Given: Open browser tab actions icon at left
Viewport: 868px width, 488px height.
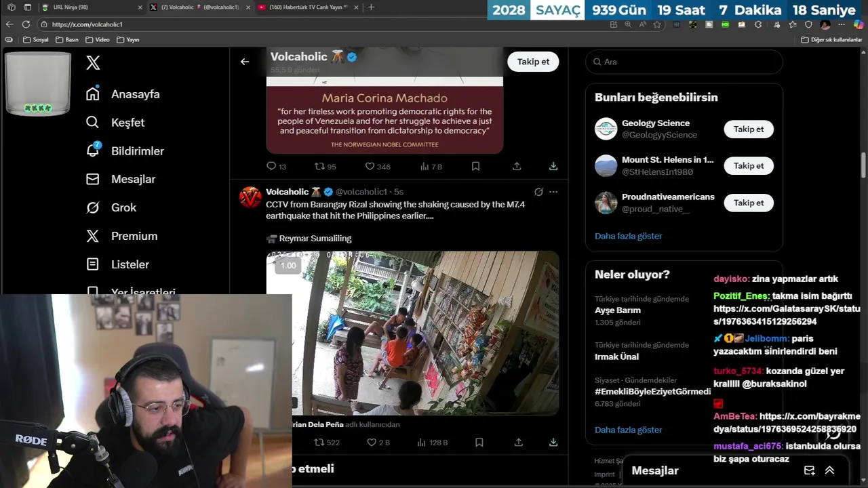Looking at the screenshot, I should [x=28, y=7].
